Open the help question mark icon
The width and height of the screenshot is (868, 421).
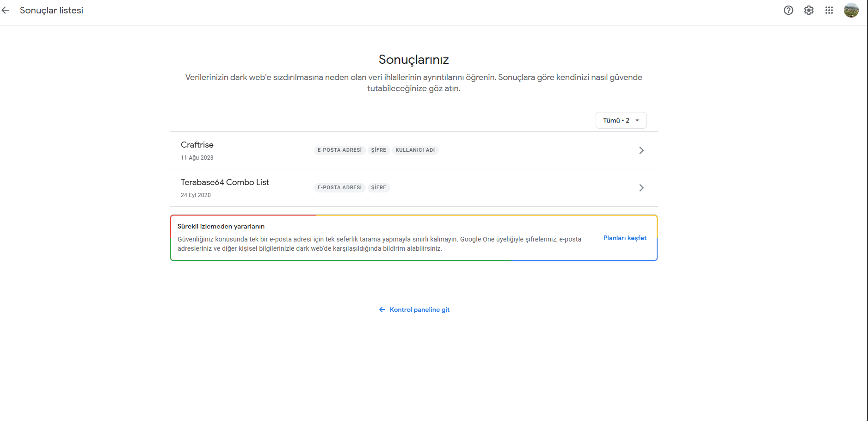point(788,10)
